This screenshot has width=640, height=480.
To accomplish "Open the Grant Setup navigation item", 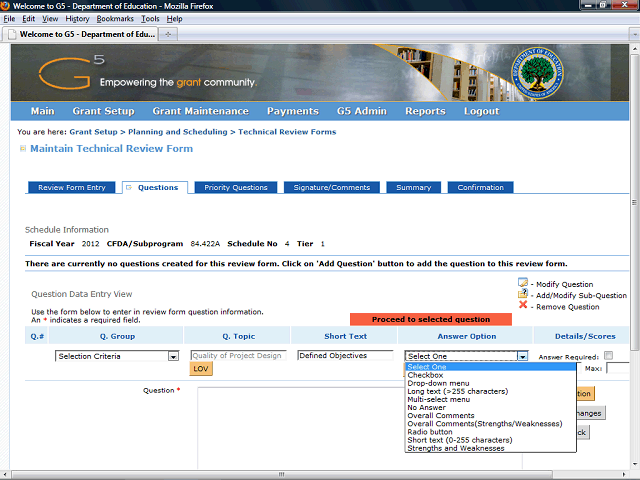I will click(103, 111).
